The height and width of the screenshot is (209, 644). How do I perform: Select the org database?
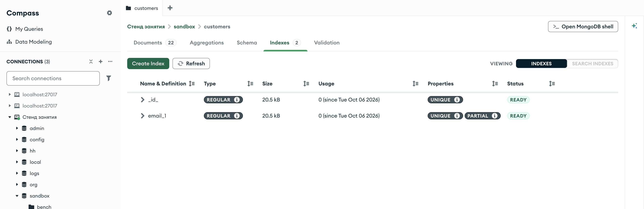tap(33, 185)
